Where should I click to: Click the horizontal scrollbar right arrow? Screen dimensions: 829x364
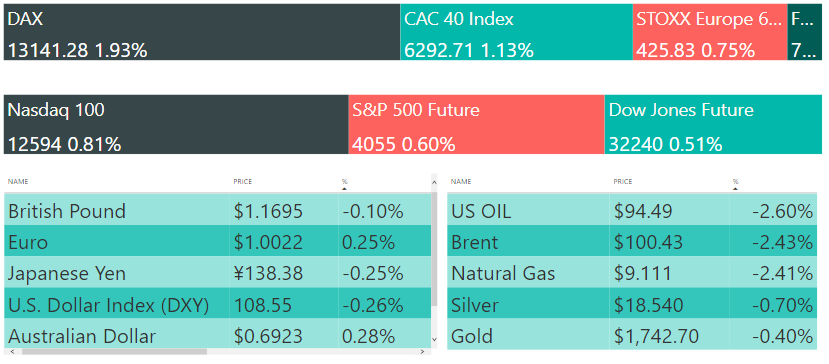pyautogui.click(x=421, y=351)
